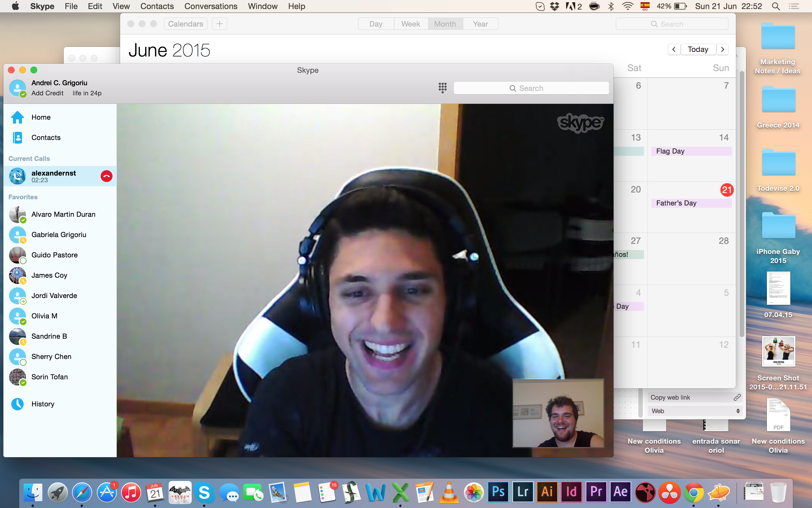Screen dimensions: 812x508
Task: Open the Web dropdown in background window
Action: 695,411
